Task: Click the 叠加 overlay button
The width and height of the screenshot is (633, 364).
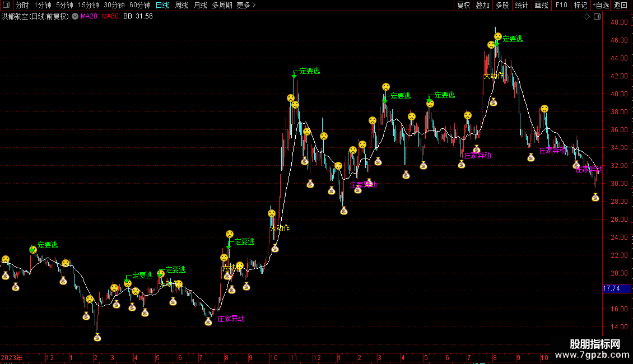Action: point(482,5)
